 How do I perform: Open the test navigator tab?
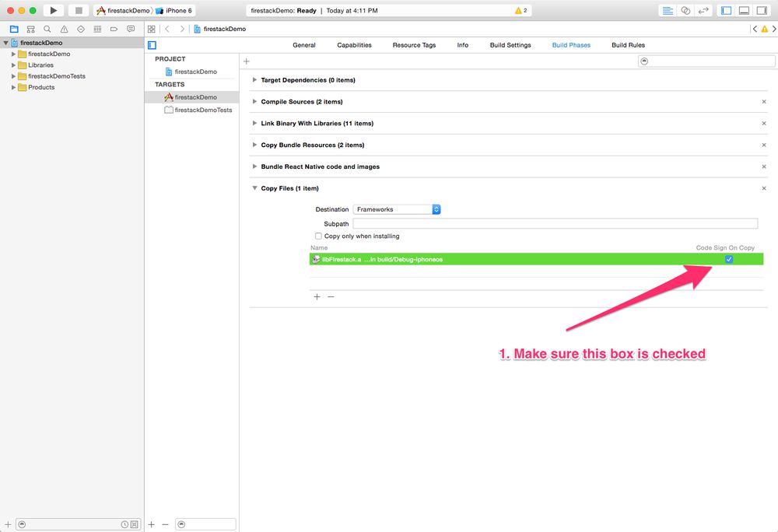tap(81, 30)
